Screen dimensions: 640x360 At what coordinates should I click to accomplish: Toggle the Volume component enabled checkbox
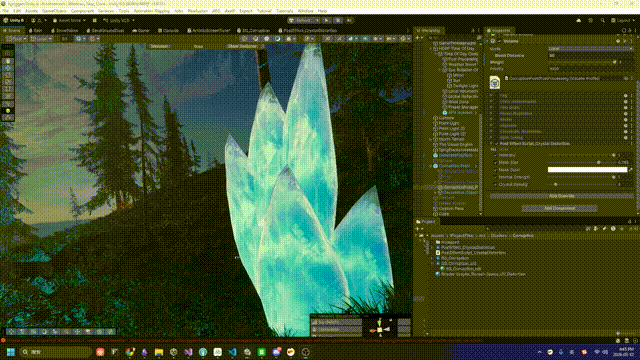[500, 41]
